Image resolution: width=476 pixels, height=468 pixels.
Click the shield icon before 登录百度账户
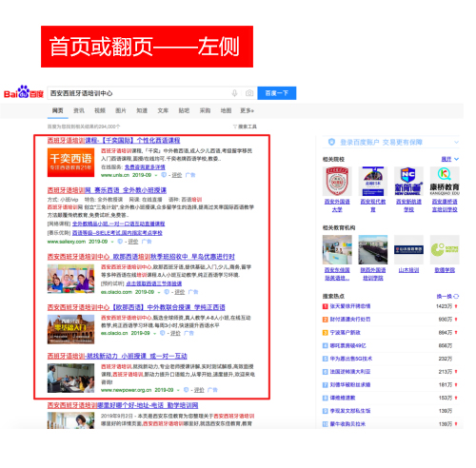[331, 142]
